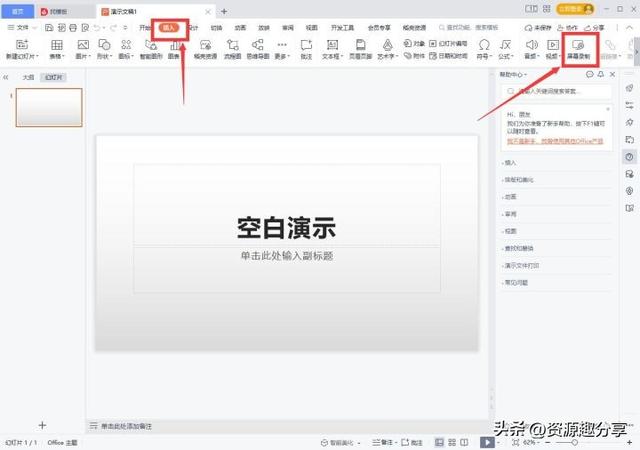Open the 图片 (Picture) insert tool
Viewport: 640px width, 450px height.
(83, 49)
